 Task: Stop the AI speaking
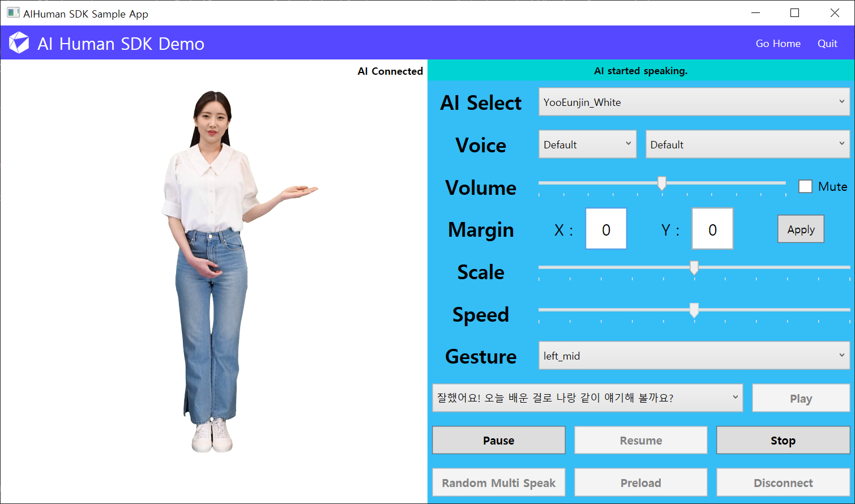(x=783, y=440)
